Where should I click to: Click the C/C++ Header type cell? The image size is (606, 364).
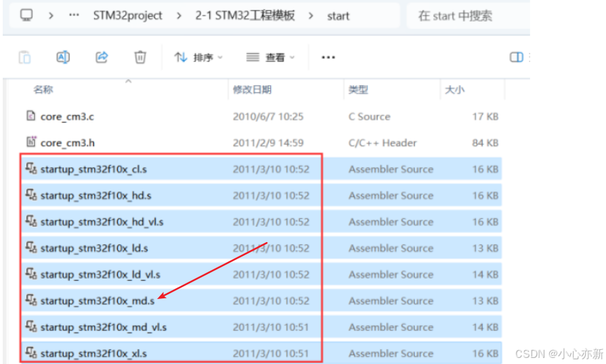click(x=383, y=143)
